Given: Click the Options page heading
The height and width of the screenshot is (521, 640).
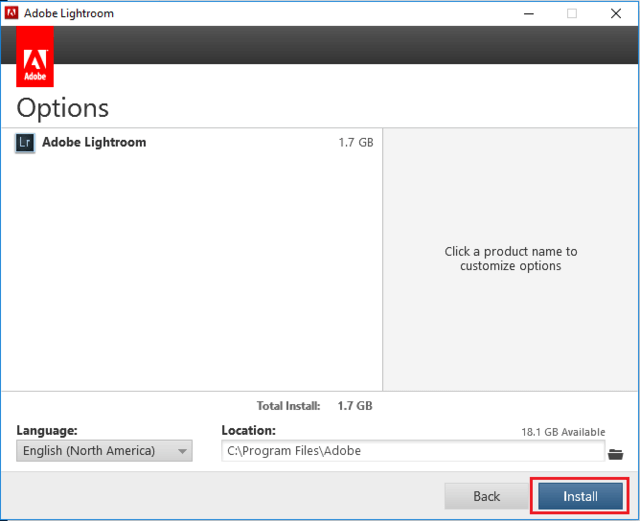Looking at the screenshot, I should pos(63,108).
